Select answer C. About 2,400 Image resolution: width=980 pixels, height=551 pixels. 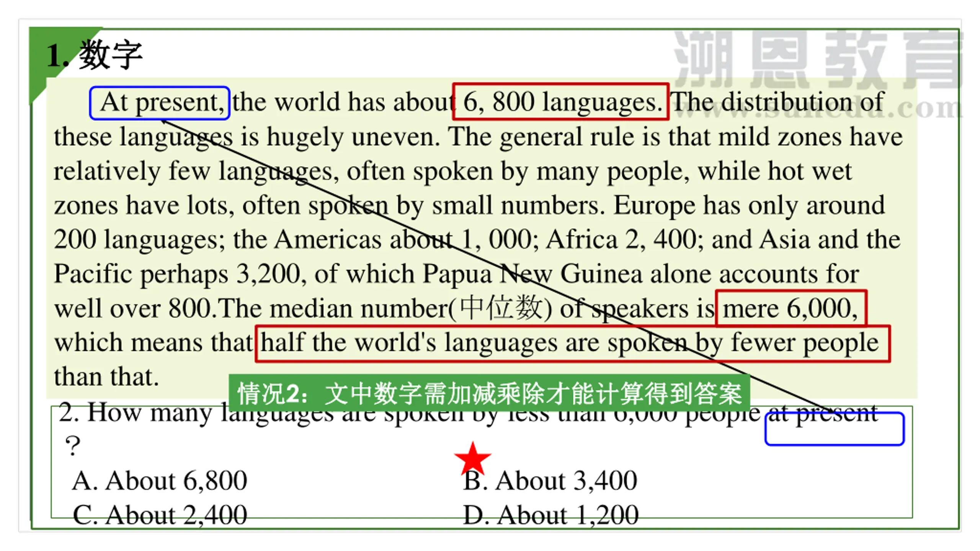(160, 515)
